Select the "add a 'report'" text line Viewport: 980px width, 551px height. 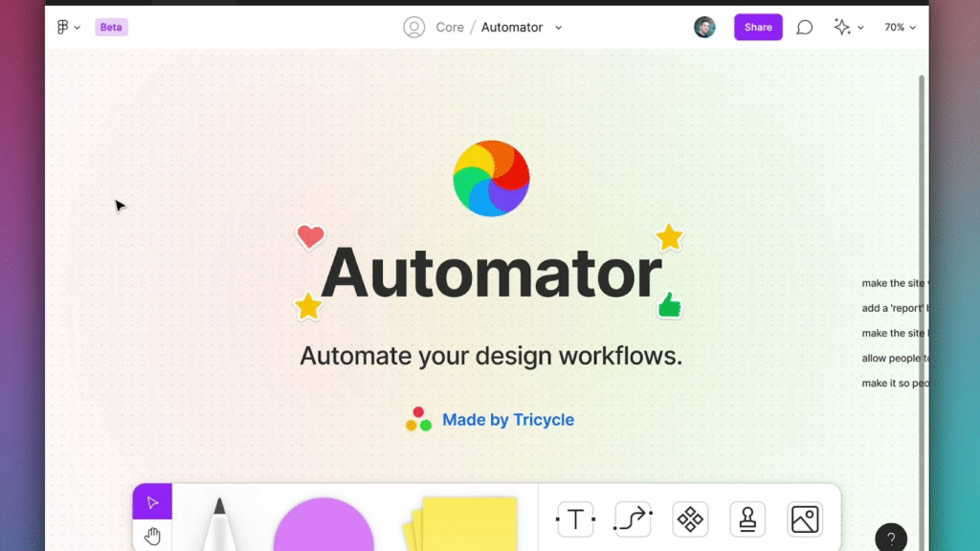(x=895, y=308)
